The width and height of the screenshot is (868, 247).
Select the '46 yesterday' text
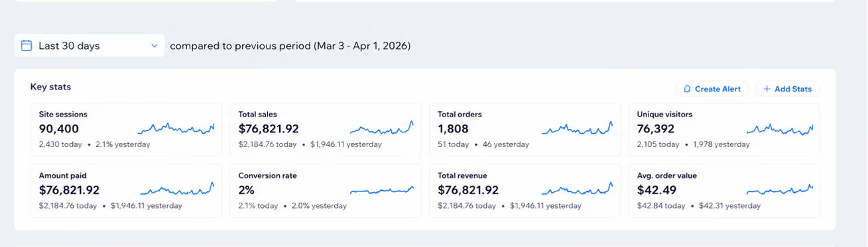click(x=505, y=144)
